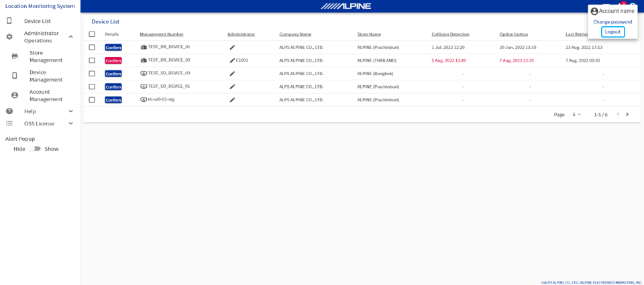This screenshot has width=644, height=285.
Task: Open Account Management page
Action: (x=46, y=96)
